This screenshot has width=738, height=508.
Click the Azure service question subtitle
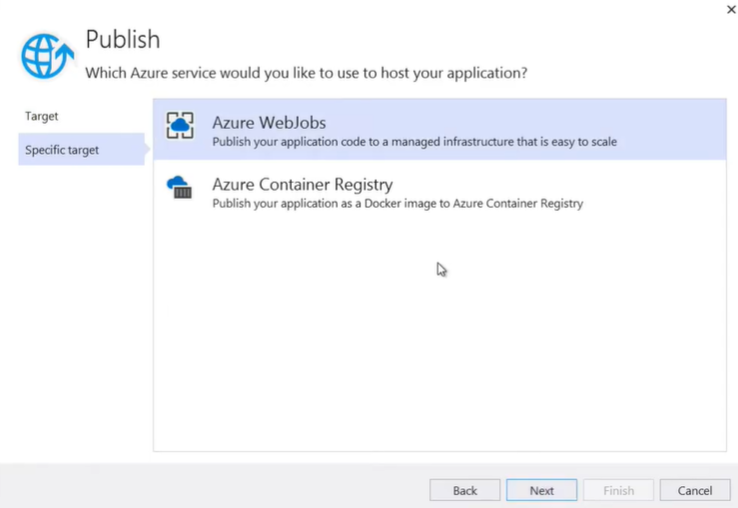(306, 73)
